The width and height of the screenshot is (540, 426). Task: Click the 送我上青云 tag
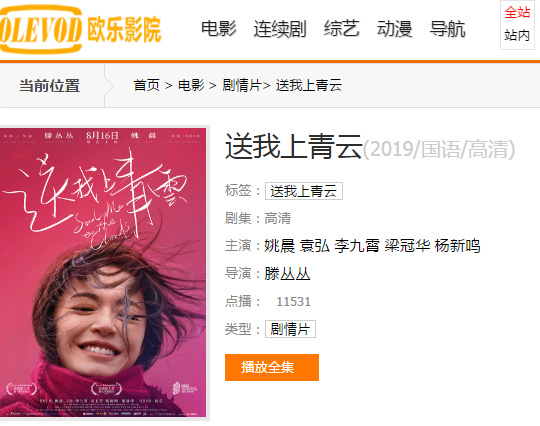click(304, 191)
